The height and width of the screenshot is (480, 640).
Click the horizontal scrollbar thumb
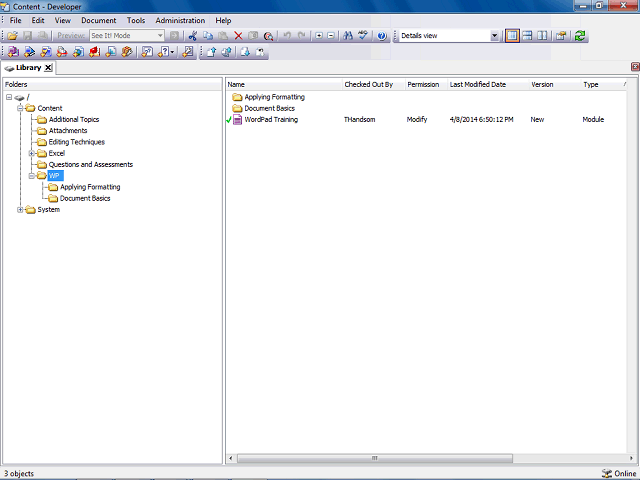[374, 458]
